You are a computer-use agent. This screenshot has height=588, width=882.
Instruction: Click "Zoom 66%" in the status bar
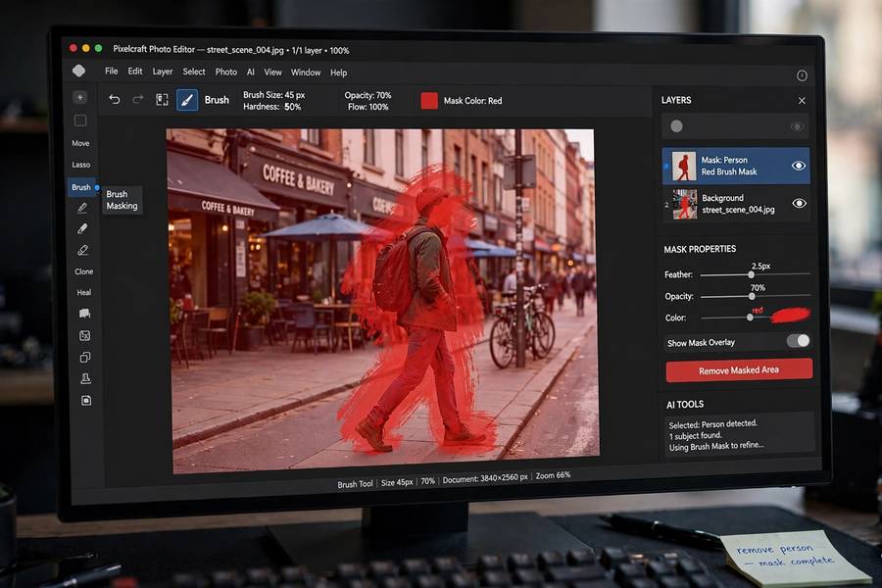click(x=553, y=475)
